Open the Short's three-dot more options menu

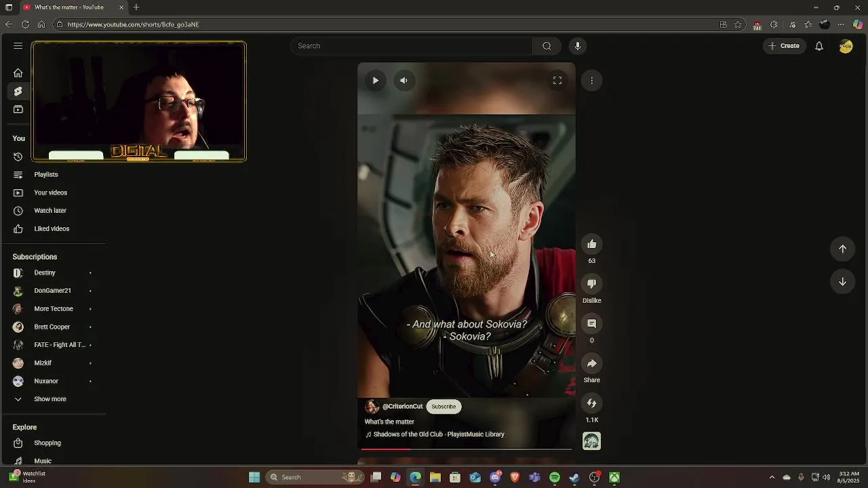(x=591, y=81)
